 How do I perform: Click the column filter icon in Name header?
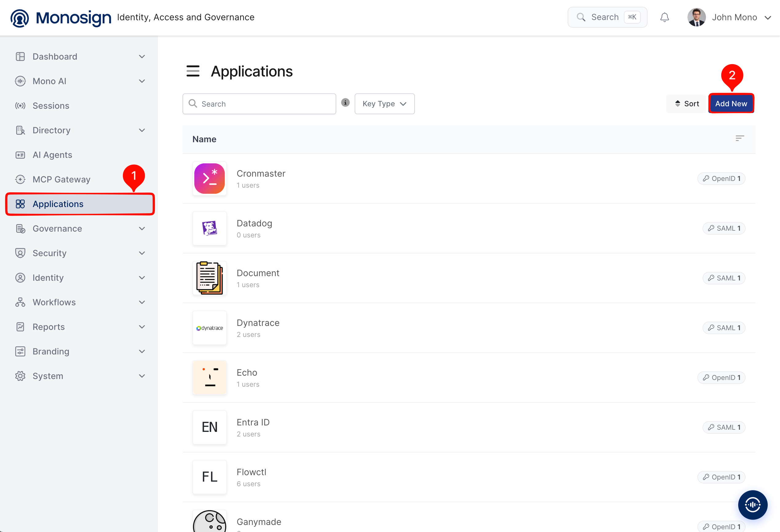pyautogui.click(x=739, y=139)
